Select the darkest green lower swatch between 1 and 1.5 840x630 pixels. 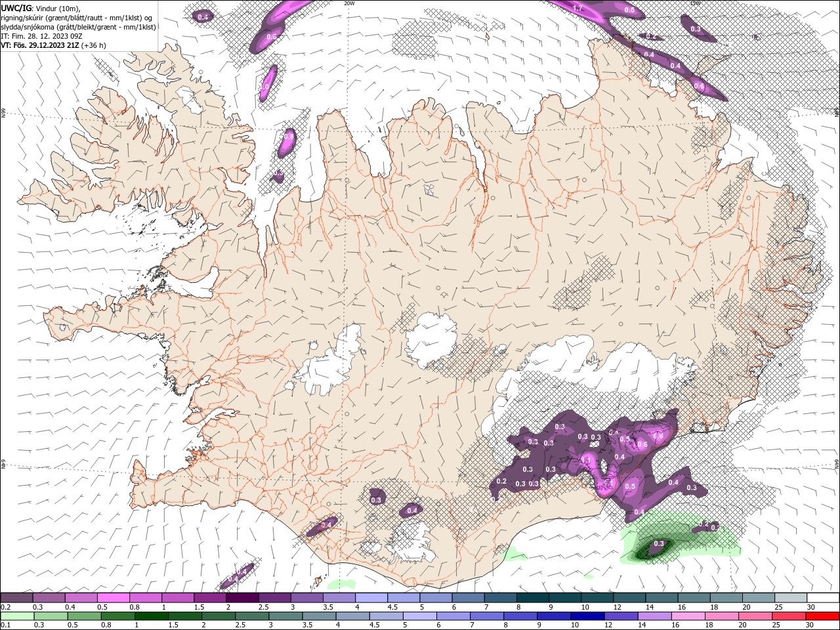click(x=152, y=616)
